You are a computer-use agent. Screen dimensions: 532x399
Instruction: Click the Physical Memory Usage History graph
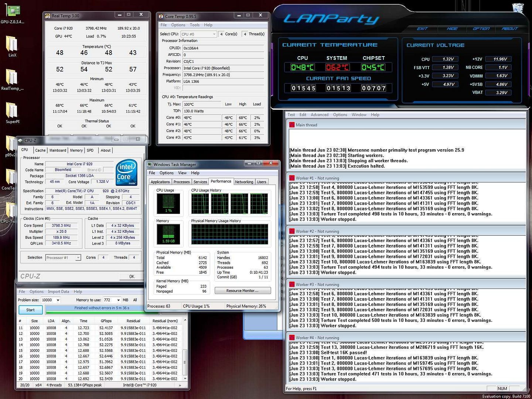pos(229,234)
